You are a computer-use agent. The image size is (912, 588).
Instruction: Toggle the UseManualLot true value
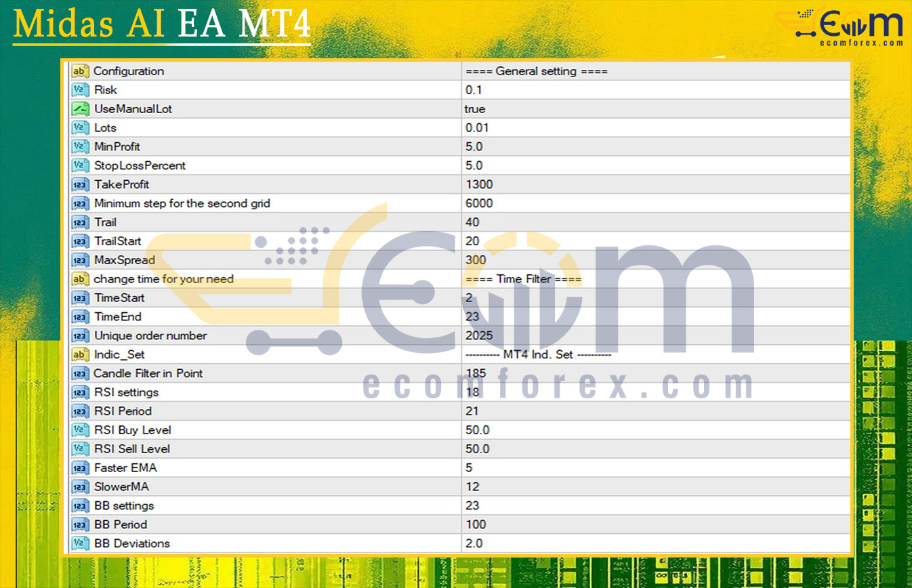475,109
